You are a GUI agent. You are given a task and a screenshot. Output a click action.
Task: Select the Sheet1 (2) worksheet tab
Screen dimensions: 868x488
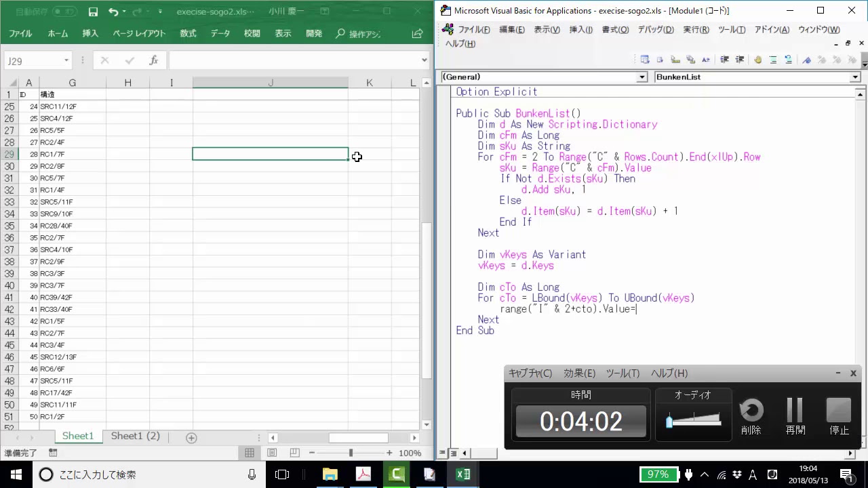coord(135,436)
